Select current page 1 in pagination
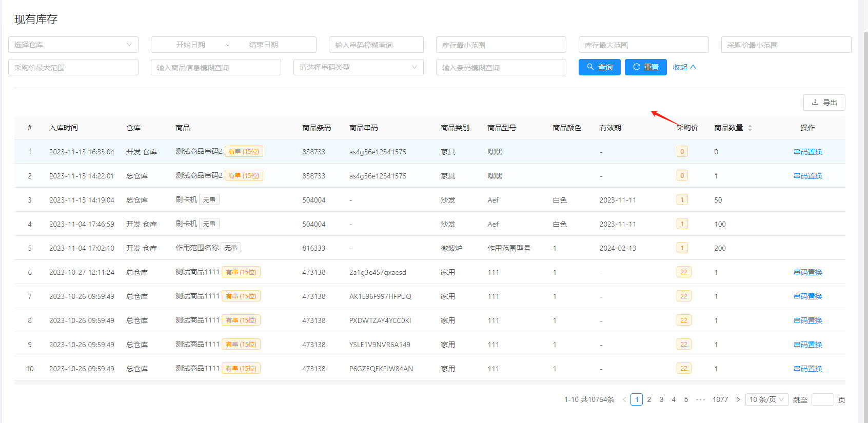Image resolution: width=868 pixels, height=423 pixels. (x=637, y=399)
